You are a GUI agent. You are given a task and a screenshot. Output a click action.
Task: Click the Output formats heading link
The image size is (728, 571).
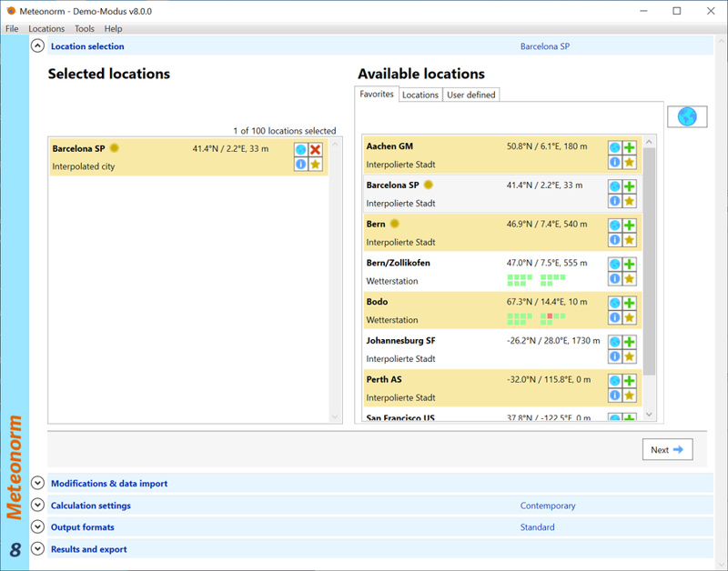click(82, 527)
